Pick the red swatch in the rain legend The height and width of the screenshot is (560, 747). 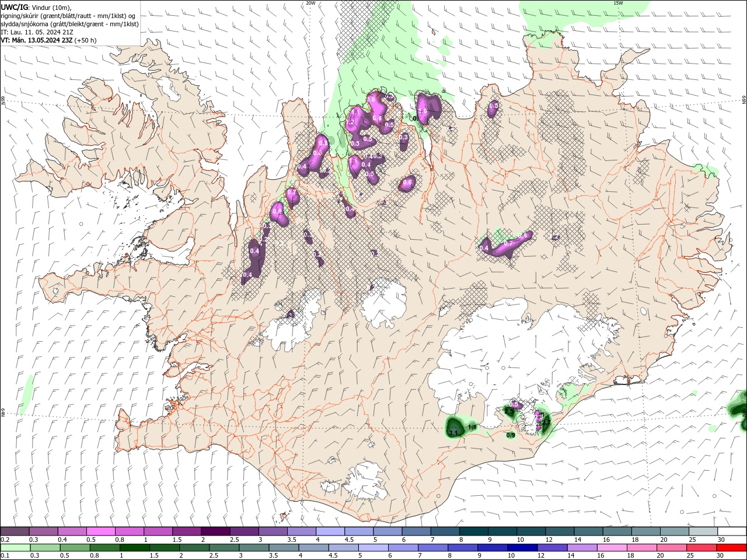[x=732, y=548]
